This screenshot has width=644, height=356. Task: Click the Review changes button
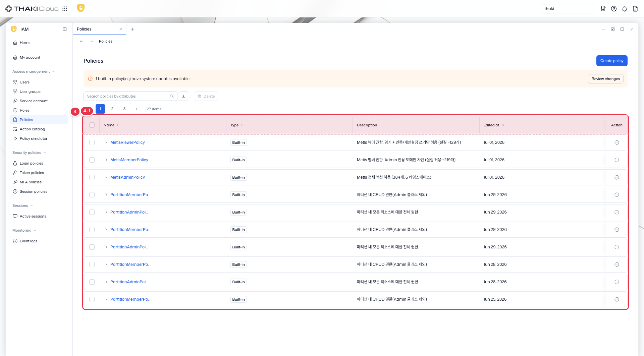point(605,79)
